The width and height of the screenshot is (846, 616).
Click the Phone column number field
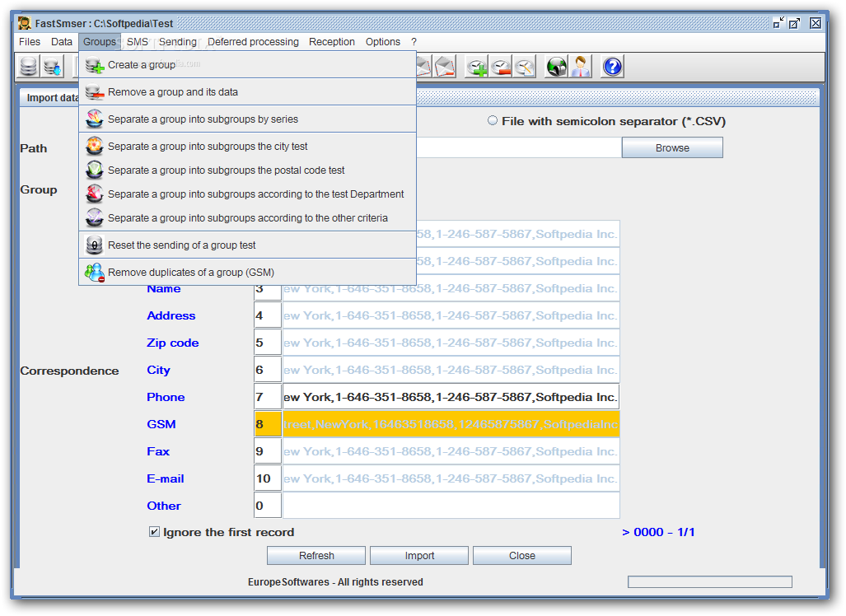tap(268, 397)
